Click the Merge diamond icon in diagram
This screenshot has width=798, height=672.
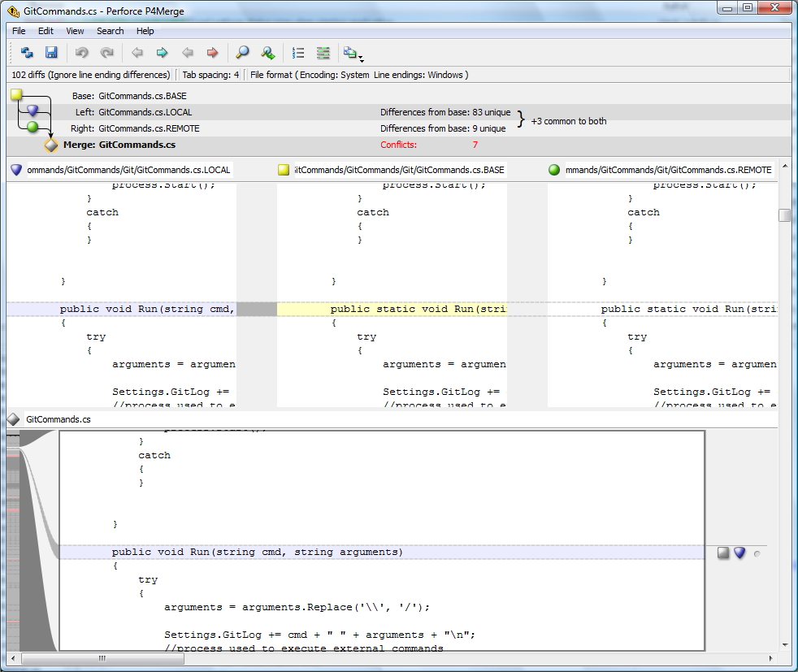pyautogui.click(x=51, y=145)
